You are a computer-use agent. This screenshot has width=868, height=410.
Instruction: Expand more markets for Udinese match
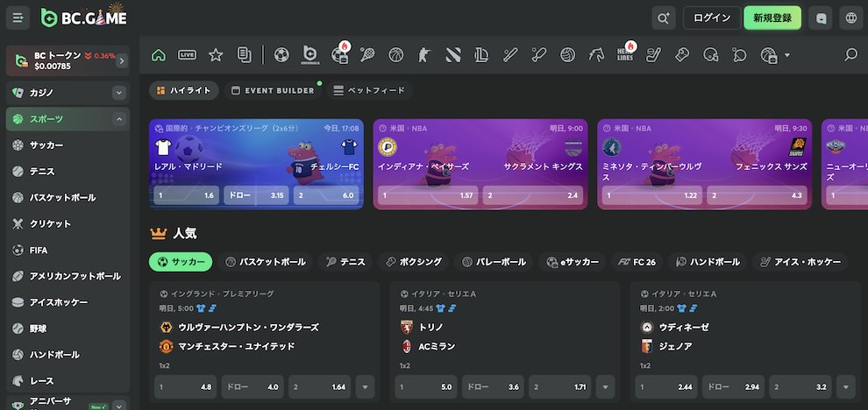846,387
